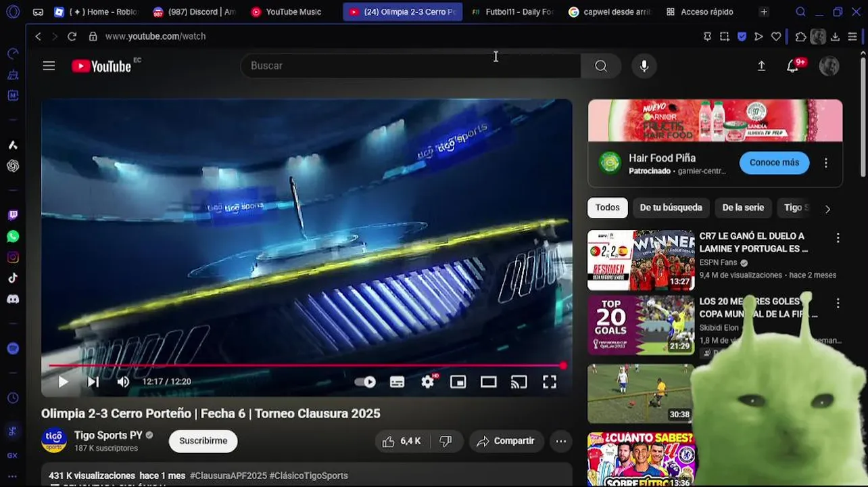
Task: Click the Tigo Sports channel avatar
Action: pos(54,440)
